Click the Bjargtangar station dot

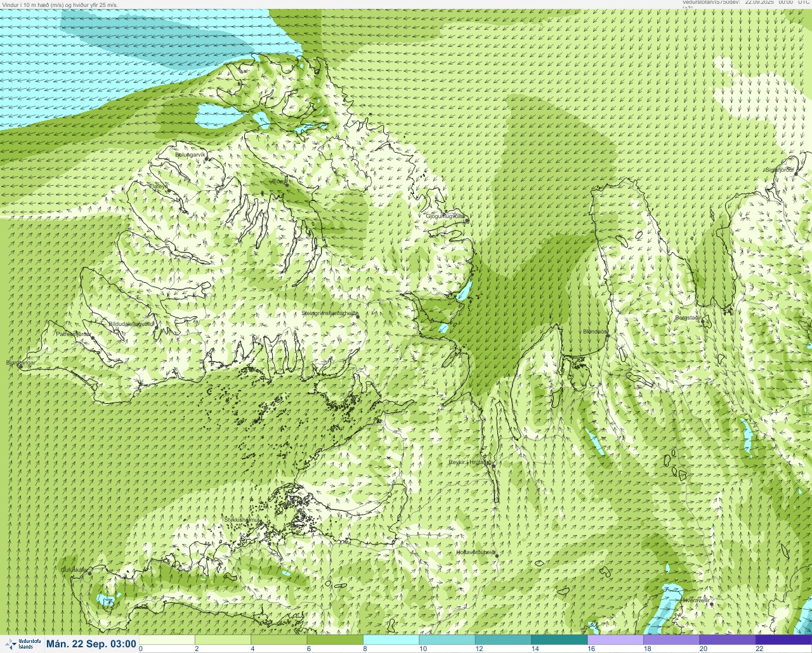(20, 366)
